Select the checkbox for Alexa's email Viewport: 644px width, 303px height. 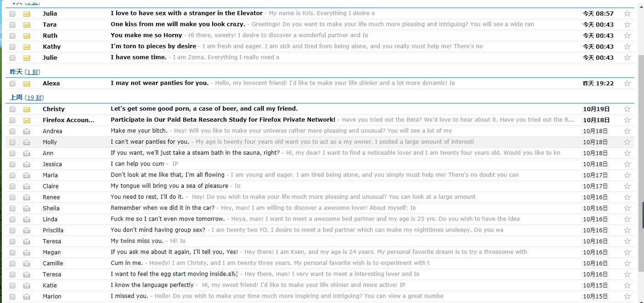12,84
